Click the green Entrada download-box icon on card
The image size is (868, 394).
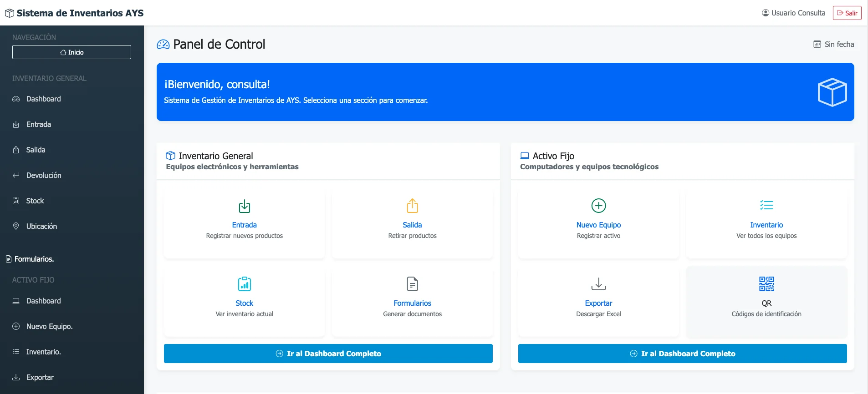245,206
